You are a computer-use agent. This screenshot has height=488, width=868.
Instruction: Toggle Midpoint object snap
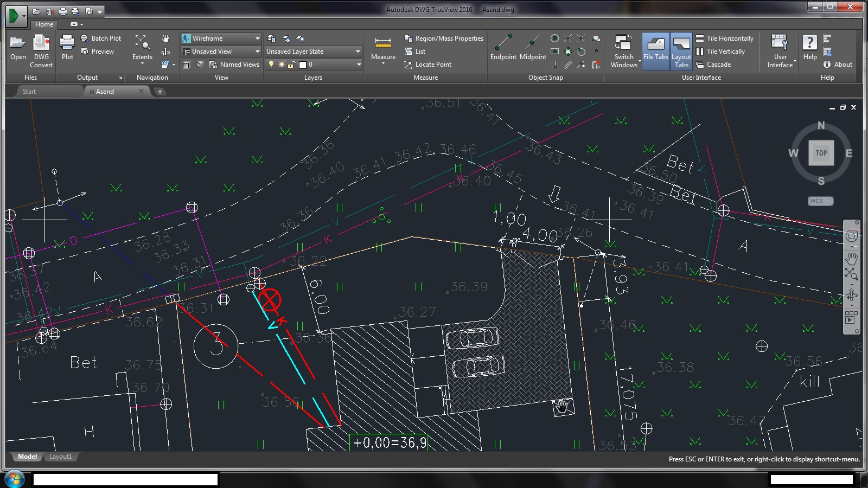[x=533, y=43]
